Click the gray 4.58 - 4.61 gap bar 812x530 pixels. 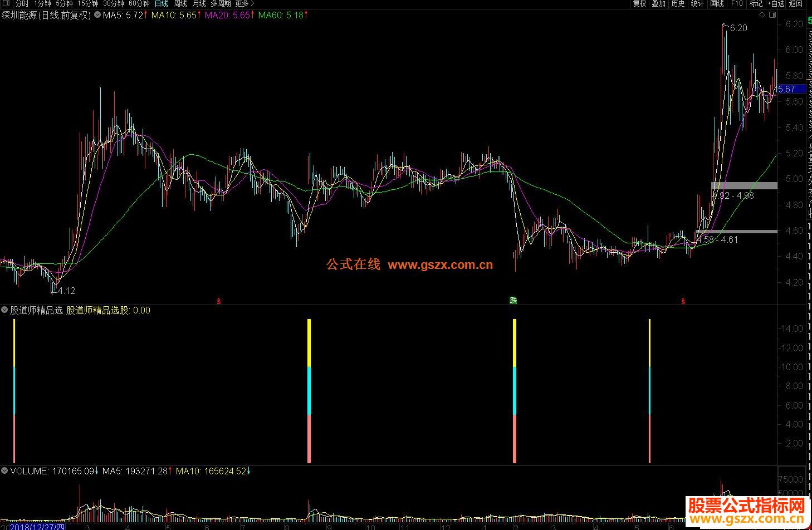(736, 231)
